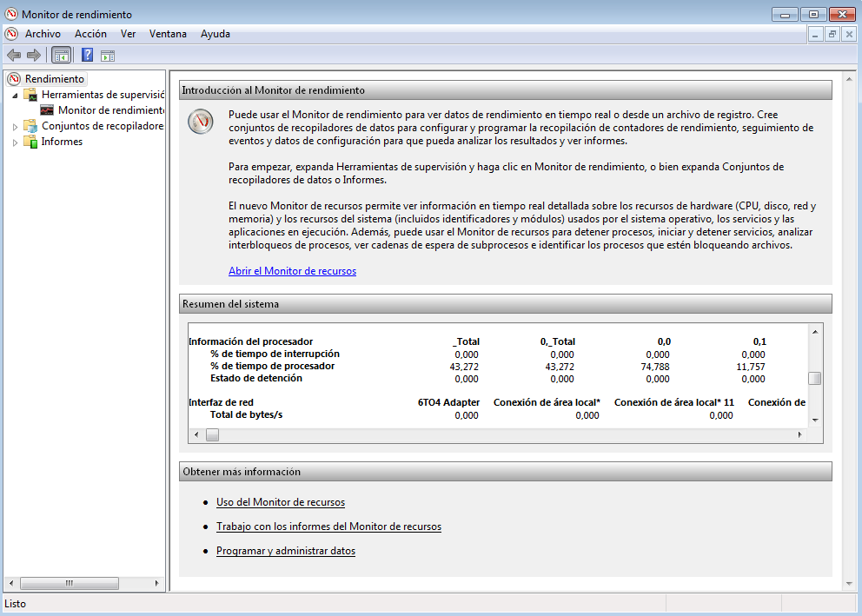
Task: Expand the Informes tree node
Action: tap(15, 142)
